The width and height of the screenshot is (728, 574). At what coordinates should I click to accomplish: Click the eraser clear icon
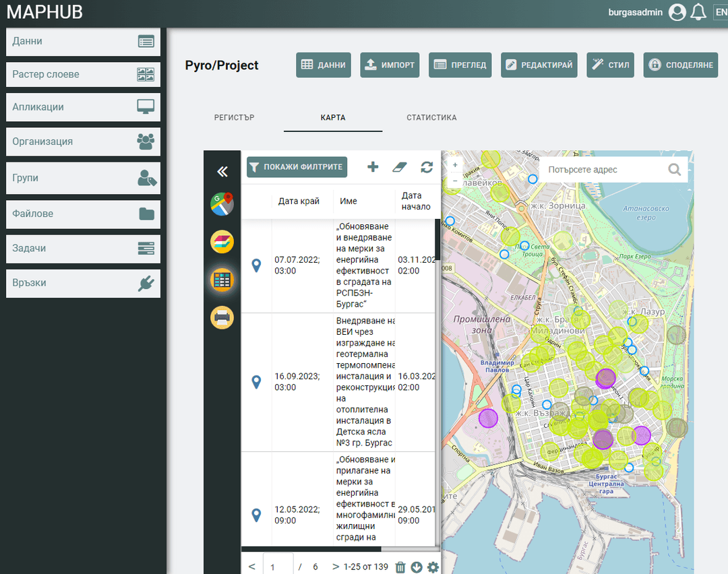(x=400, y=167)
